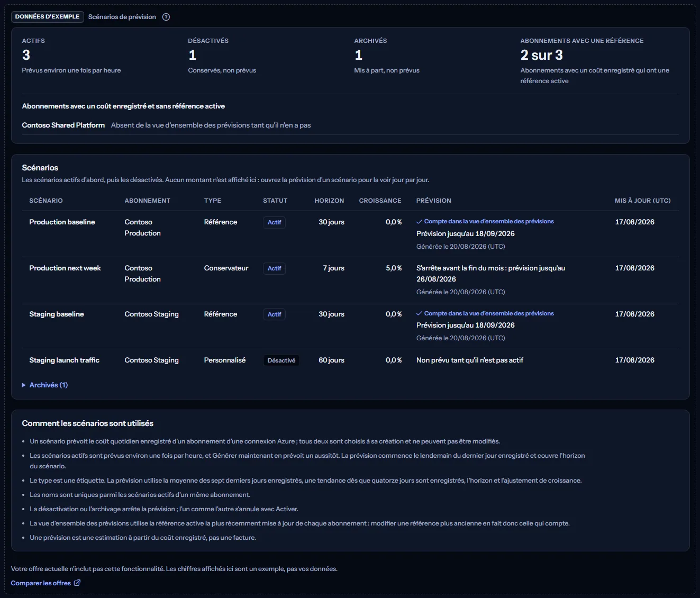Viewport: 700px width, 598px height.
Task: Select the Production next week scenario name
Action: tap(65, 268)
